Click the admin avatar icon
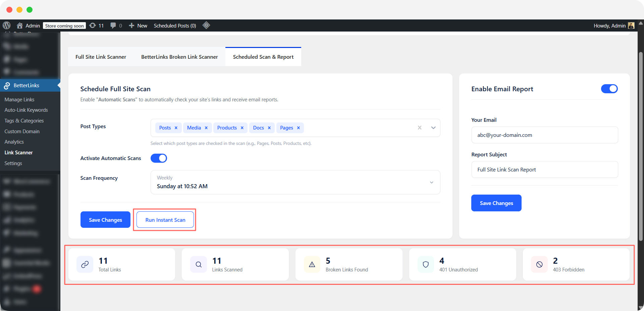644x311 pixels. click(631, 25)
